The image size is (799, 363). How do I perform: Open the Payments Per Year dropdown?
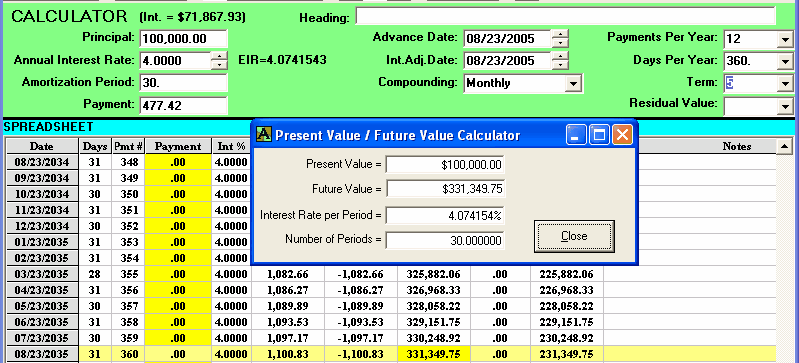(x=783, y=39)
